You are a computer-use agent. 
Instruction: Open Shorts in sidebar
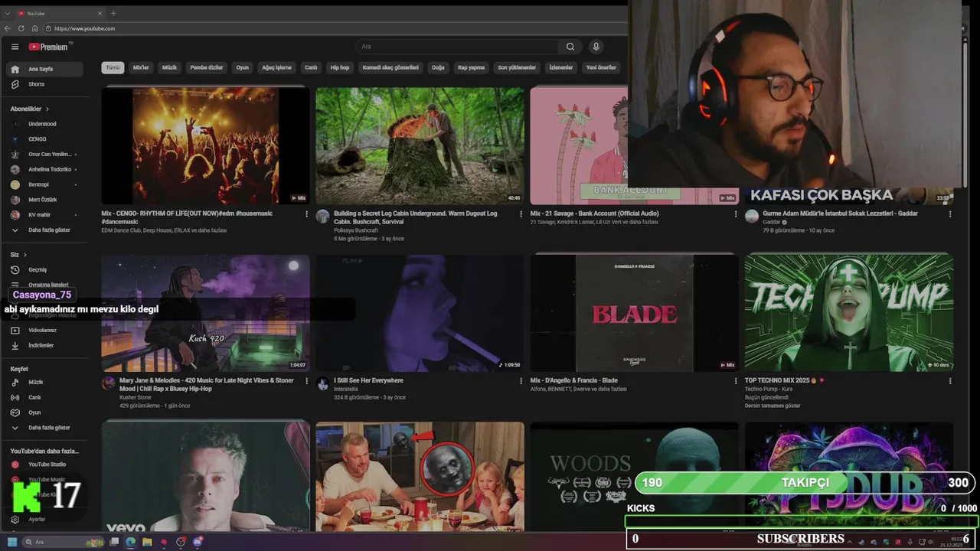(x=45, y=84)
